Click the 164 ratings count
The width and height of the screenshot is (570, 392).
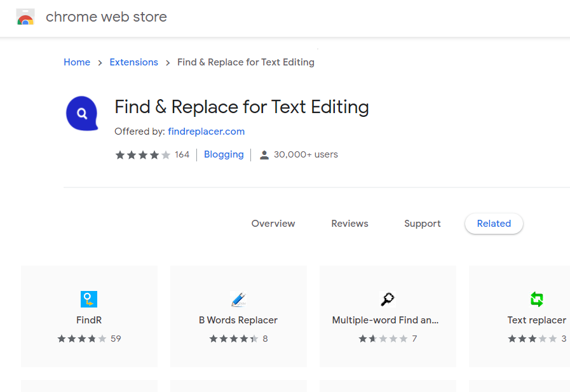pos(182,155)
